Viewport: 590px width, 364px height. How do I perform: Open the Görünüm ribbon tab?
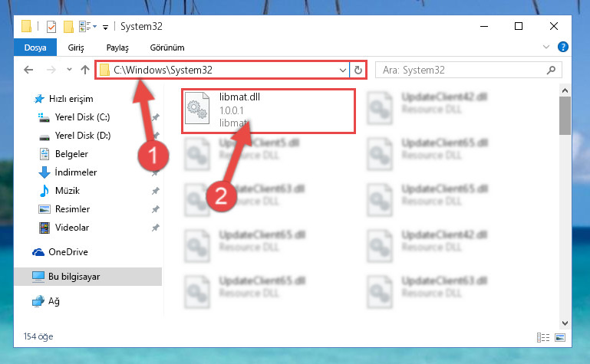point(167,48)
